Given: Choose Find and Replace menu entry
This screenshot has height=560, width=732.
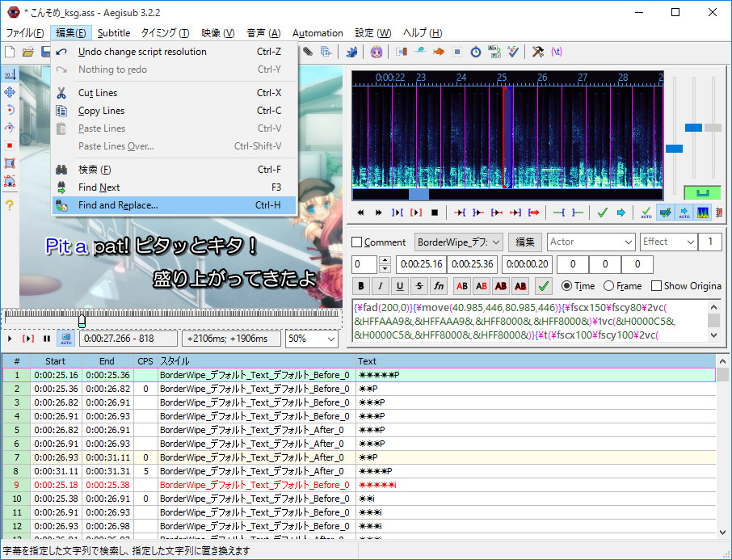Looking at the screenshot, I should pos(174,205).
